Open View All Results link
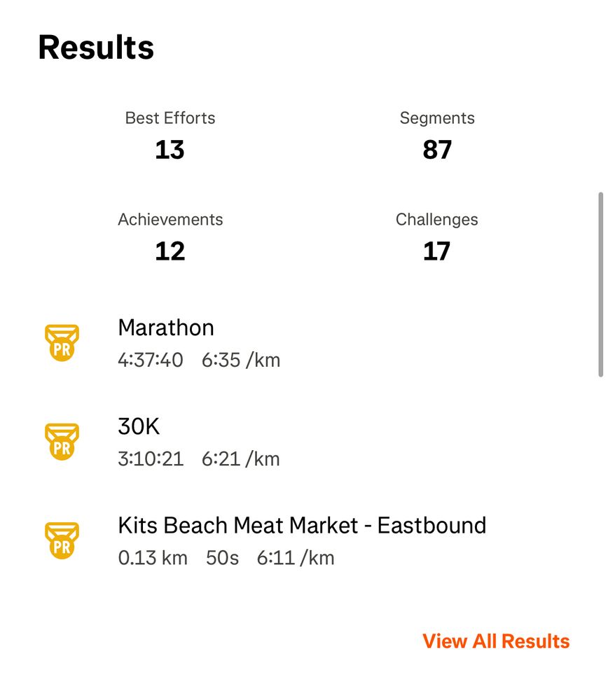The image size is (608, 700). (x=496, y=641)
